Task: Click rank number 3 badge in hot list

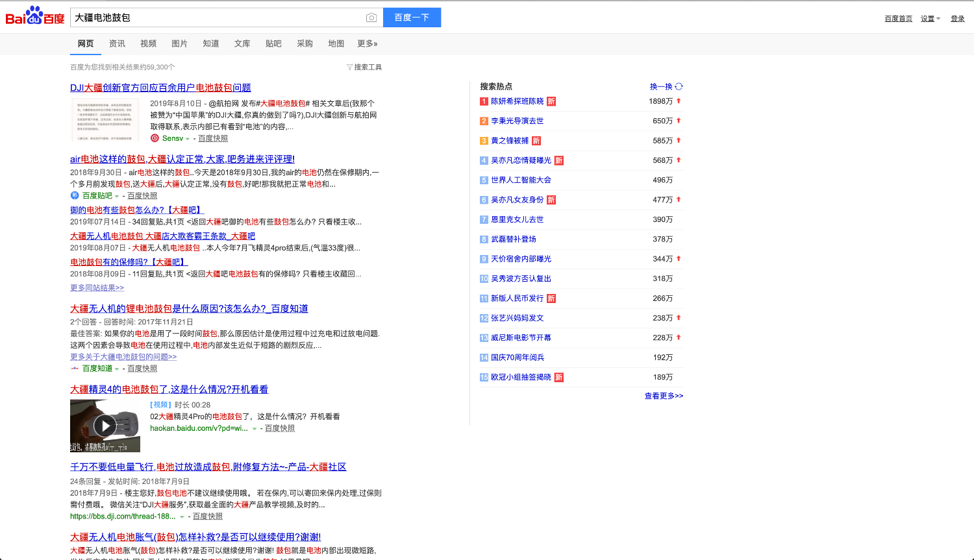Action: pyautogui.click(x=484, y=141)
